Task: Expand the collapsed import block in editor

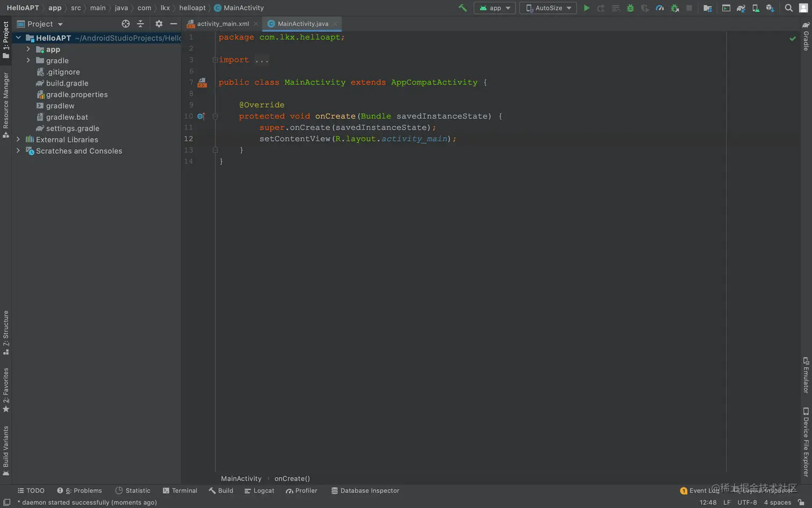Action: click(262, 60)
